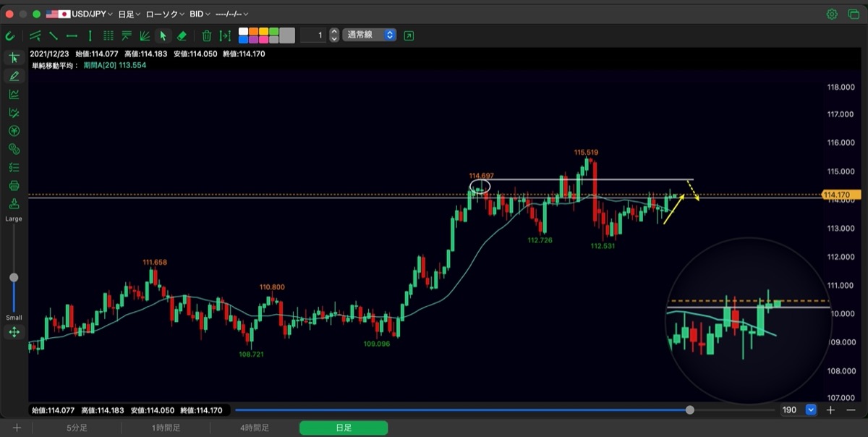Click the yen currency circle icon
The height and width of the screenshot is (437, 868).
(x=14, y=131)
